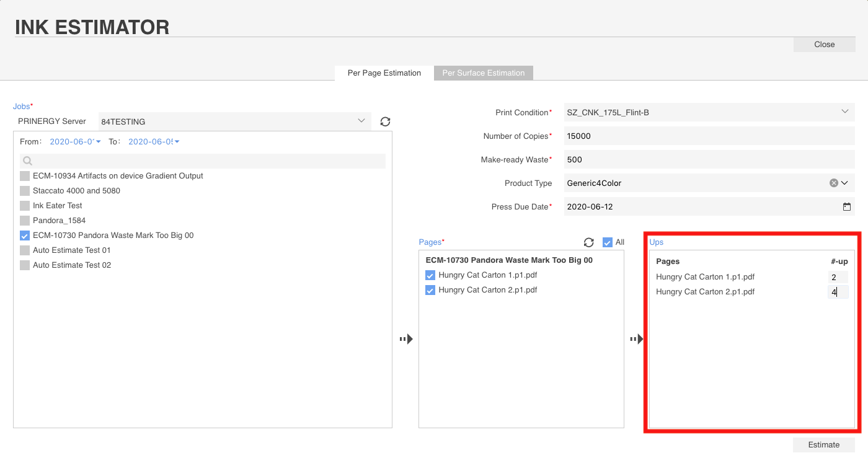
Task: Click arrow icon between Pages and Ups
Action: click(x=637, y=339)
